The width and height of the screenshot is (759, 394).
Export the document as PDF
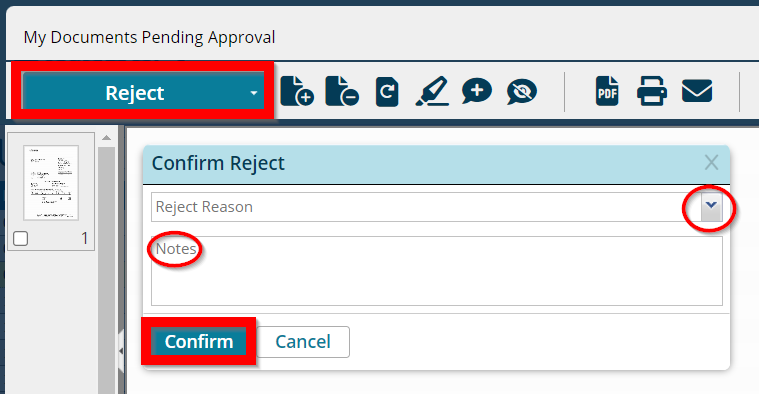(x=607, y=91)
